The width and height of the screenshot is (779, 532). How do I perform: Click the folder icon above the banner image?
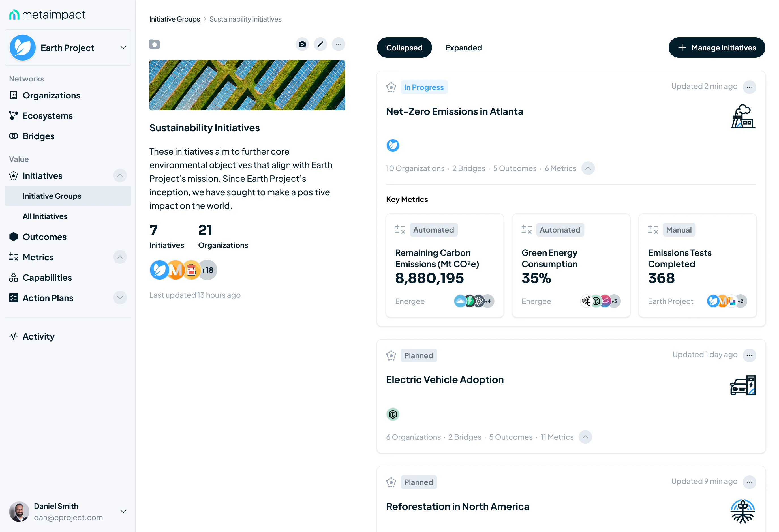[x=155, y=44]
